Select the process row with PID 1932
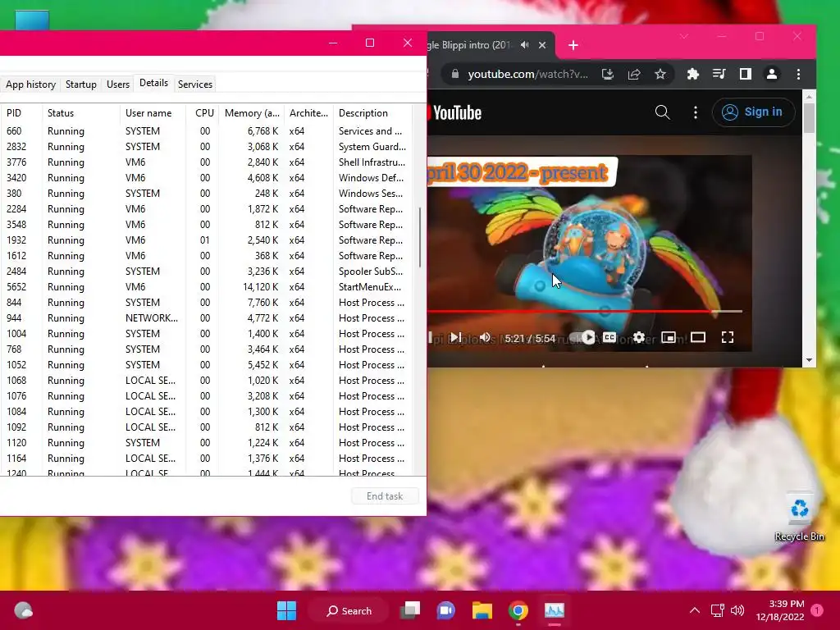The height and width of the screenshot is (630, 840). [x=206, y=240]
